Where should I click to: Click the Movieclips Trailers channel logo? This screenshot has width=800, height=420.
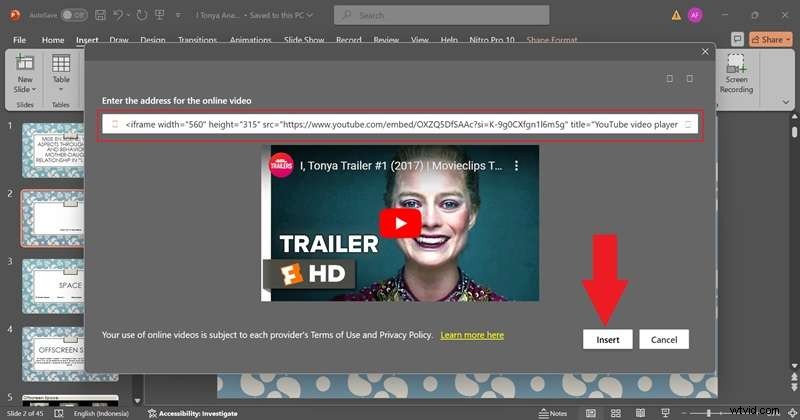coord(281,165)
